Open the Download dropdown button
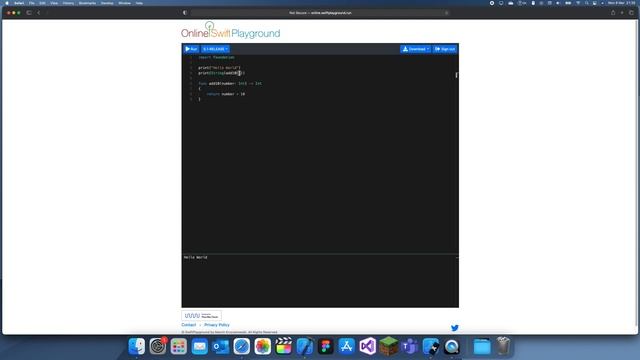This screenshot has width=640, height=360. point(416,49)
